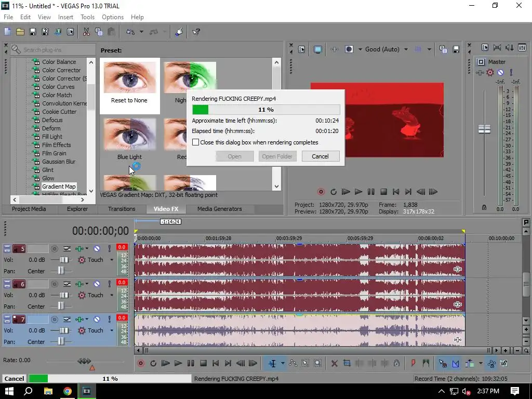532x399 pixels.
Task: Mute track 6
Action: point(97,284)
